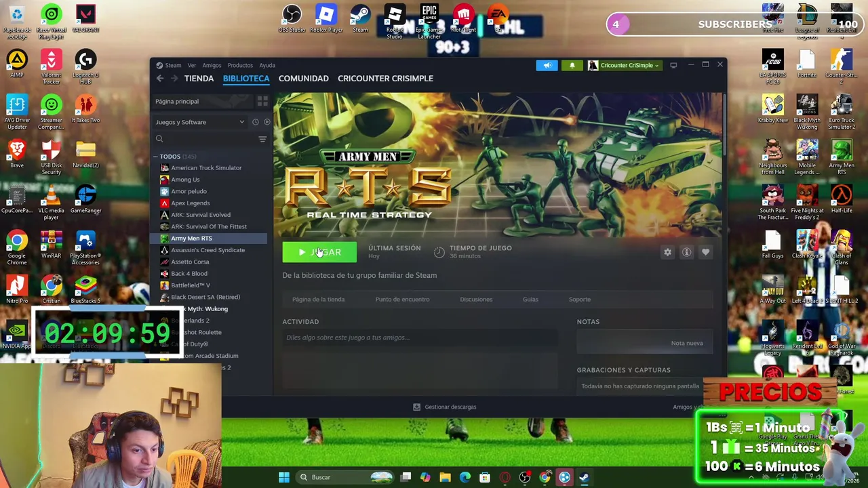
Task: Open Guías link
Action: 530,299
